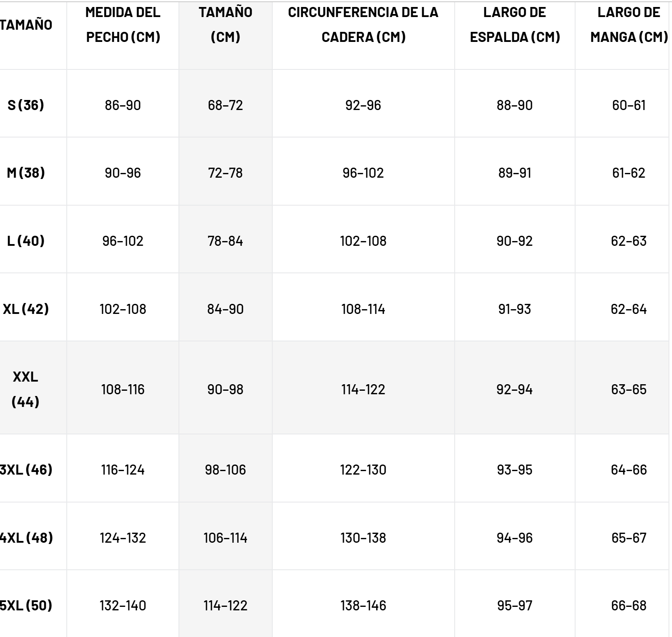Select chest measurement 132–140 for 5XL
Viewport: 672px width, 637px height.
click(123, 606)
